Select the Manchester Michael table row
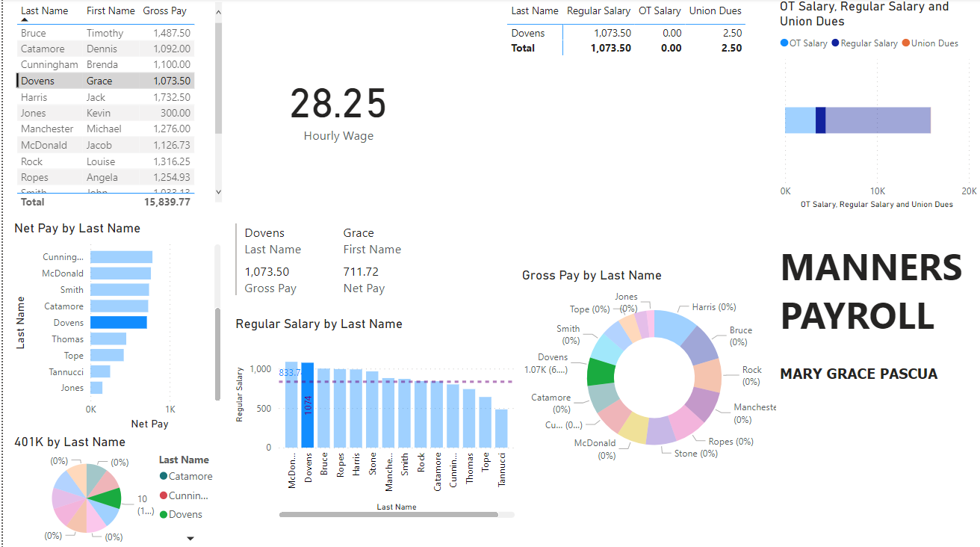This screenshot has width=980, height=547. click(x=105, y=129)
